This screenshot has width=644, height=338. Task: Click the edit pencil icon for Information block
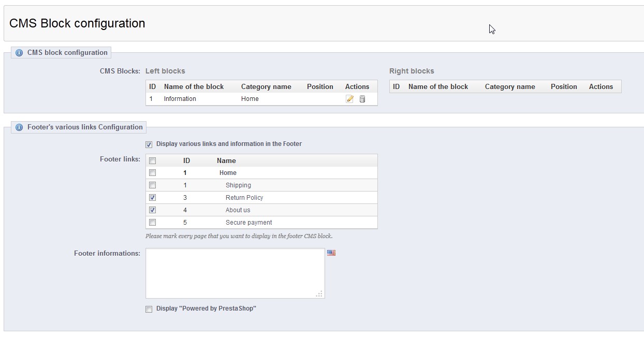349,99
